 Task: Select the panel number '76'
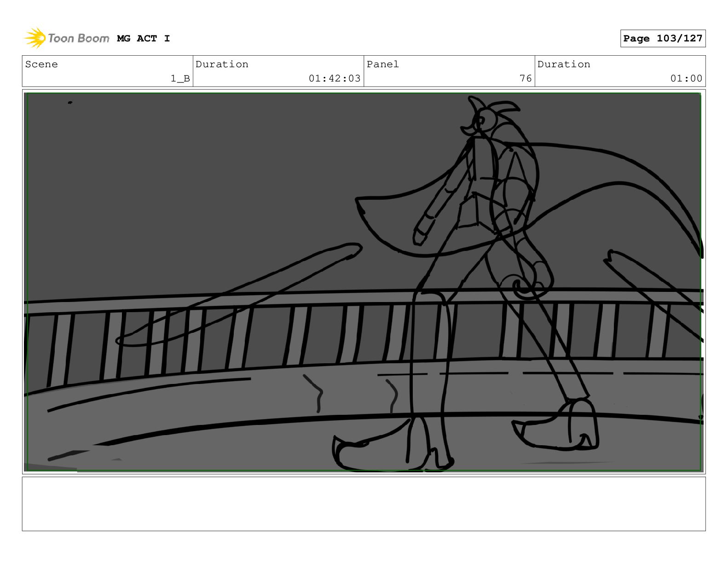(526, 78)
